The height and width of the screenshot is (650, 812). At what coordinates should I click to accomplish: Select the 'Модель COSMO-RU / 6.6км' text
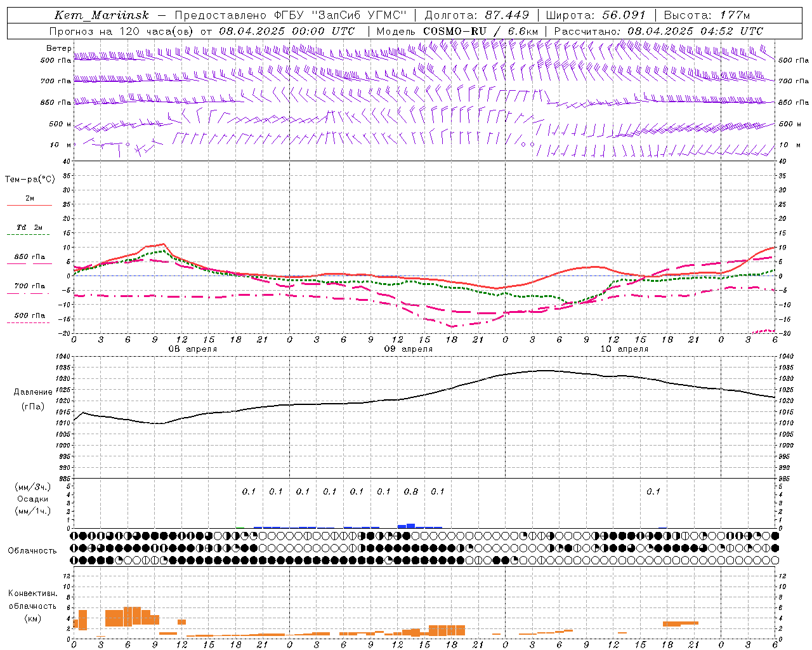pyautogui.click(x=457, y=31)
